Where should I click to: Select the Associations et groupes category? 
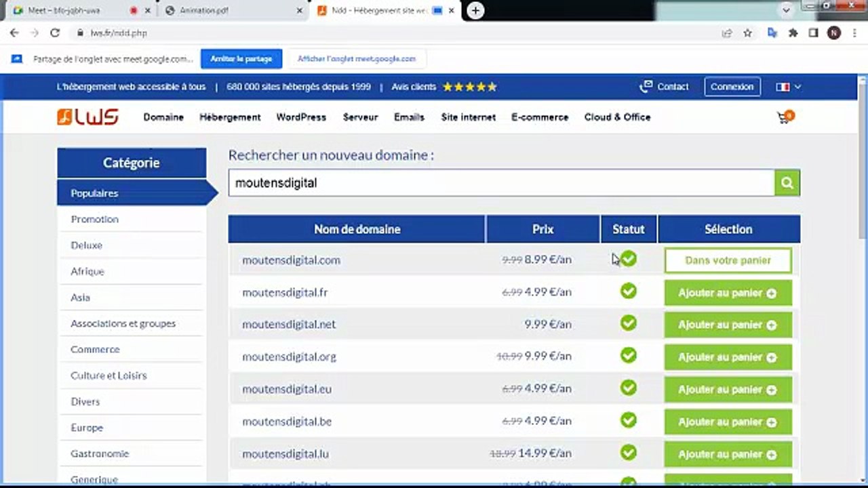click(132, 323)
